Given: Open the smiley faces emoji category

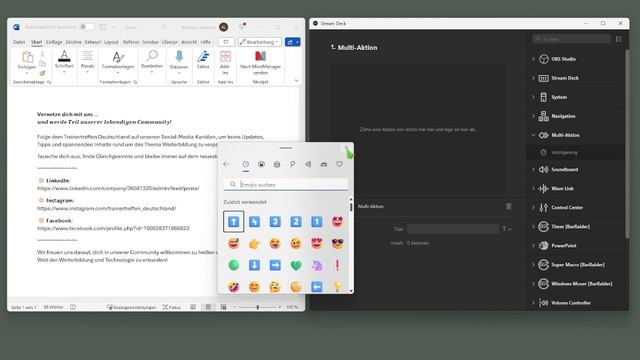Looking at the screenshot, I should tap(261, 164).
